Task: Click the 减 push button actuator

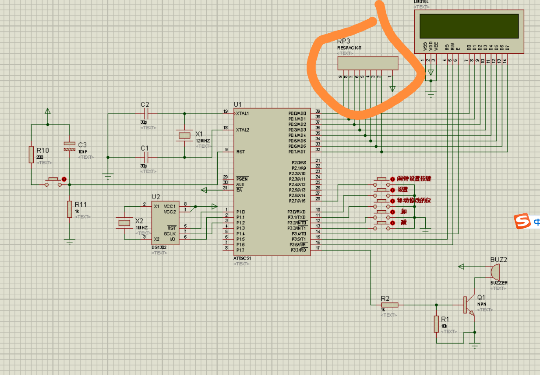Action: click(x=382, y=224)
